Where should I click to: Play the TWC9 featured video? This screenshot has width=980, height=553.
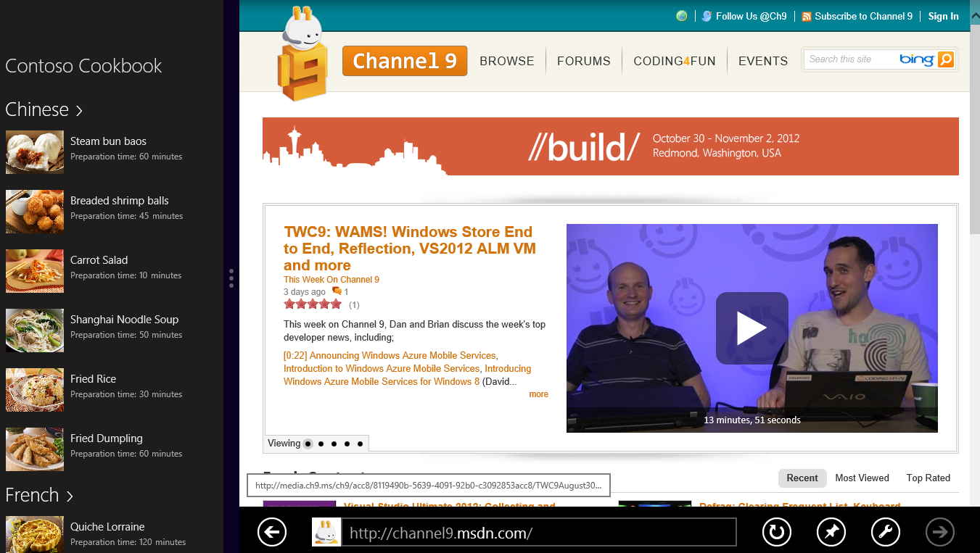(x=752, y=328)
